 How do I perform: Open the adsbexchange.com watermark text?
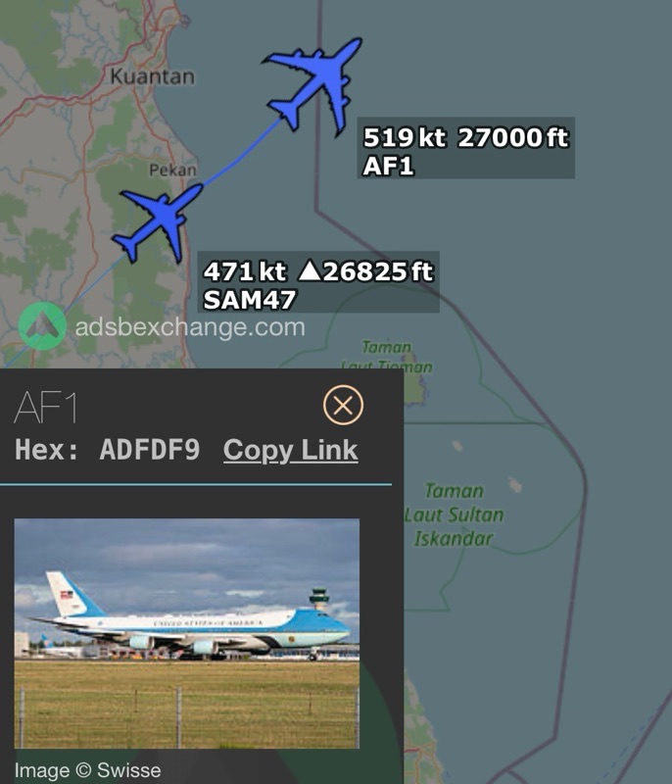190,327
